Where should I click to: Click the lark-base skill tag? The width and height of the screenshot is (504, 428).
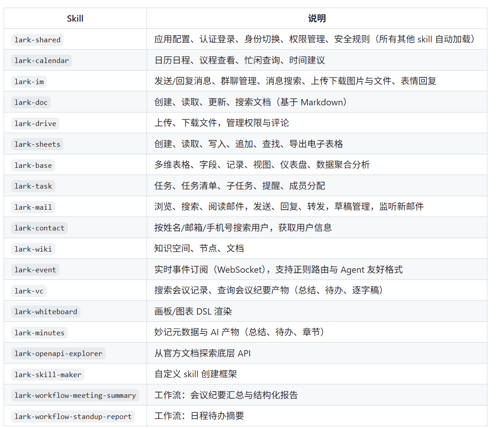(x=33, y=165)
